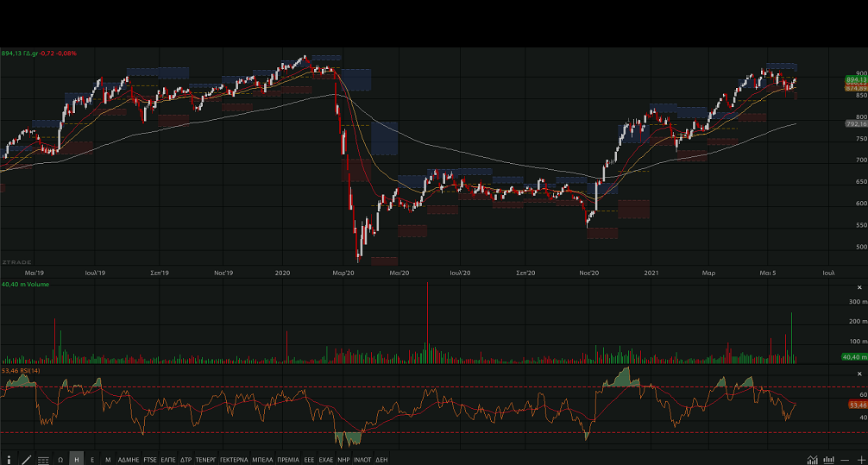
Task: Open the ΙΝΛΟΤ symbol tab
Action: tap(362, 460)
